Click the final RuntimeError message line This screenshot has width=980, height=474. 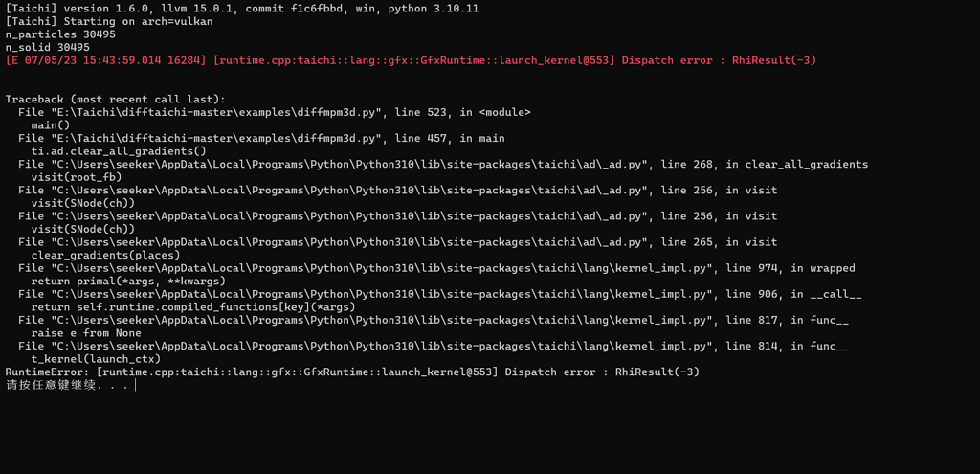[352, 372]
